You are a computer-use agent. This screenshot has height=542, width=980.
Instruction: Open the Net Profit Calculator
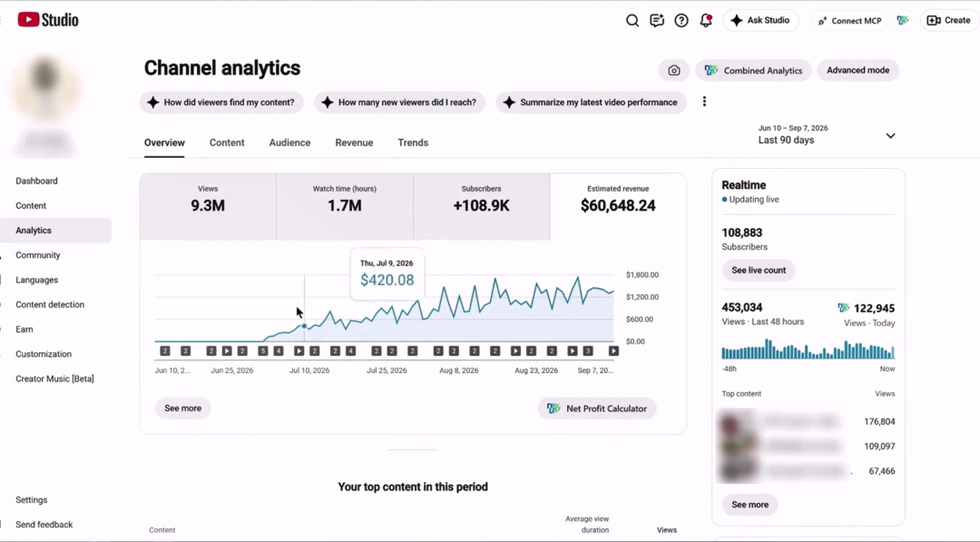(x=597, y=409)
